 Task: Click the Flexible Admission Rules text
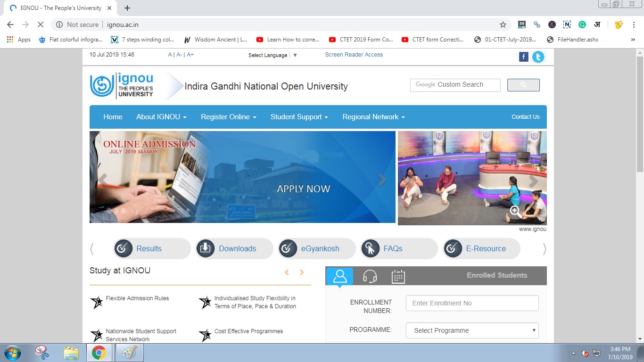[x=137, y=298]
